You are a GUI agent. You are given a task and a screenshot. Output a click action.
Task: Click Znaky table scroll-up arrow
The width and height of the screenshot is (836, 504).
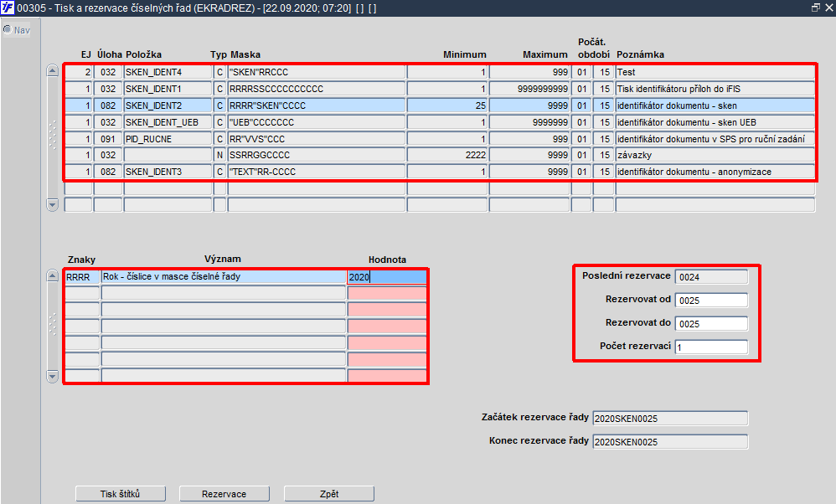52,276
